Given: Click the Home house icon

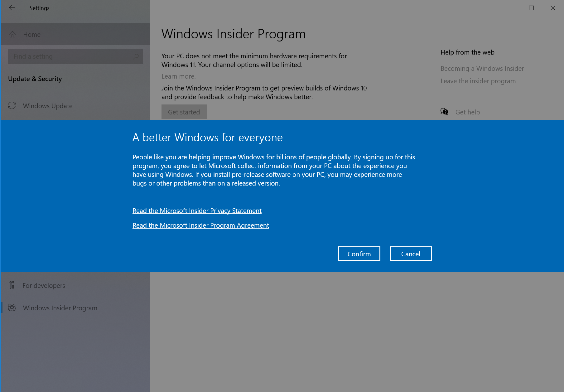Looking at the screenshot, I should click(12, 34).
